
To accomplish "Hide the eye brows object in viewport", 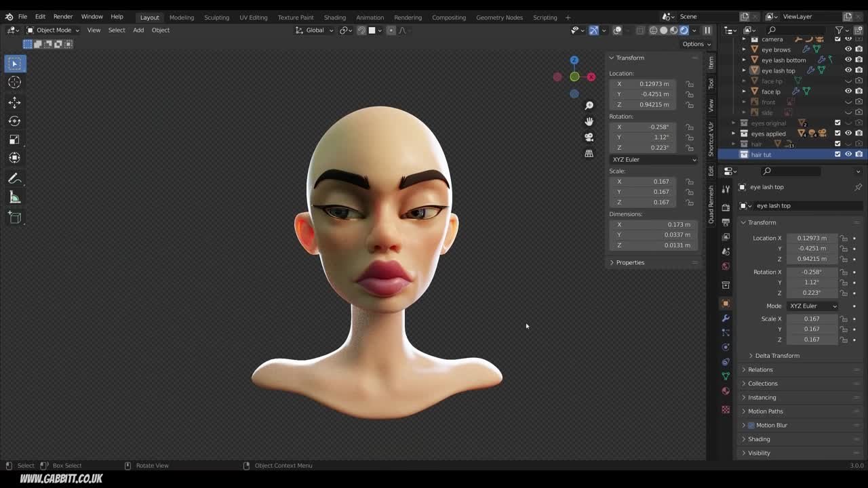I will coord(848,49).
